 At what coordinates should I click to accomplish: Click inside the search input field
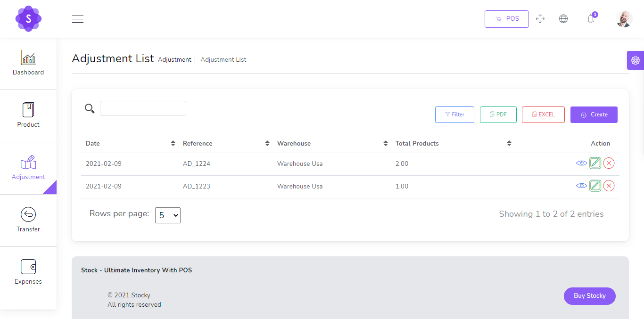click(143, 108)
